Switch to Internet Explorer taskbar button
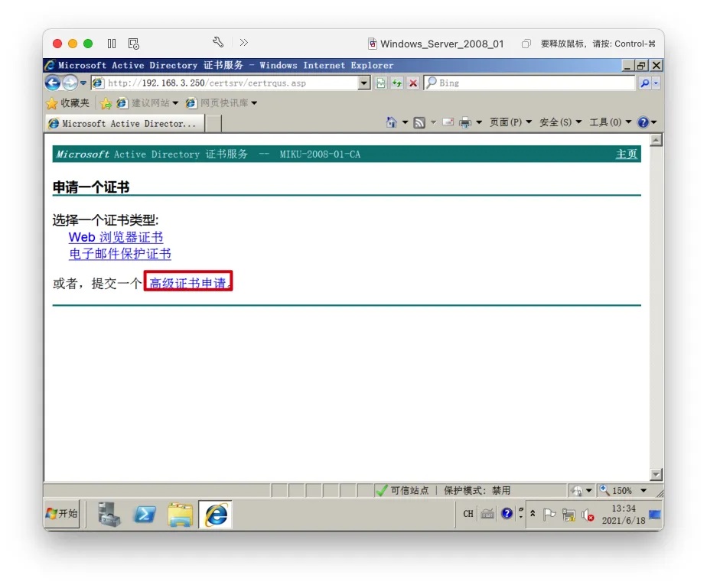The image size is (707, 588). tap(216, 514)
